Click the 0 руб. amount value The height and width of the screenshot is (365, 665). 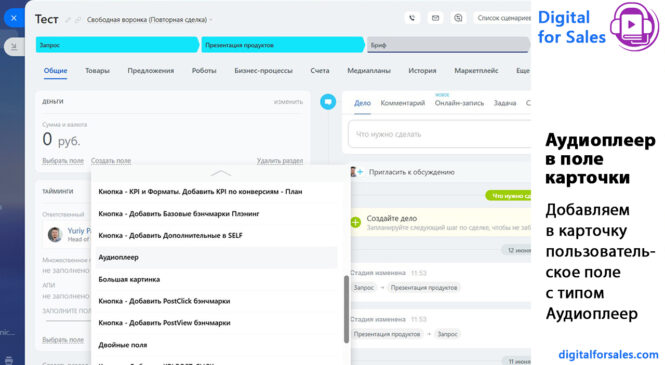coord(61,139)
